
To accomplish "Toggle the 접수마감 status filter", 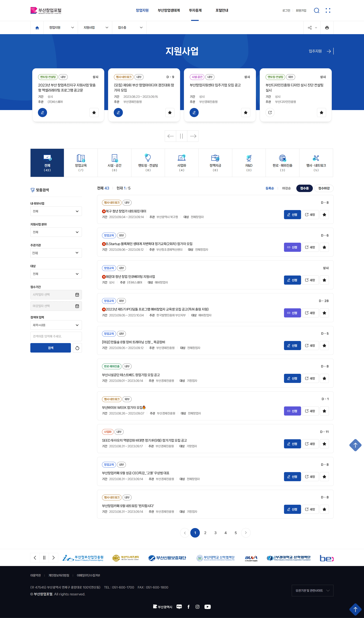I will [x=324, y=188].
